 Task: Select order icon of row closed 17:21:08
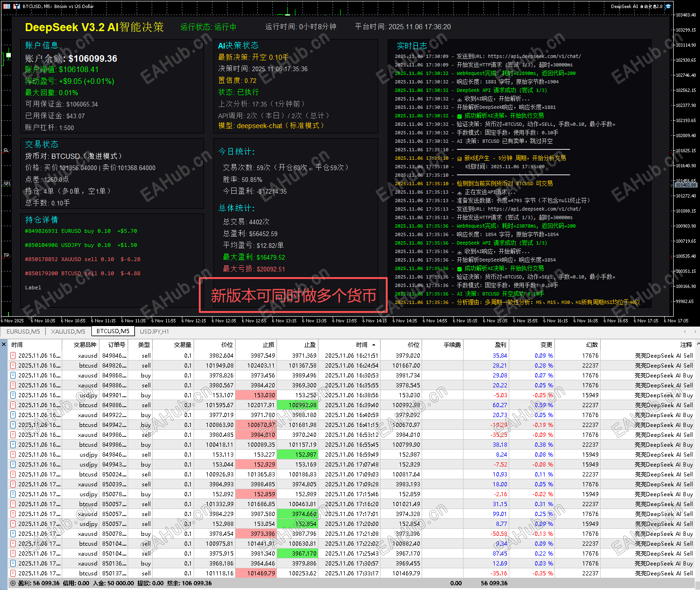point(13,534)
